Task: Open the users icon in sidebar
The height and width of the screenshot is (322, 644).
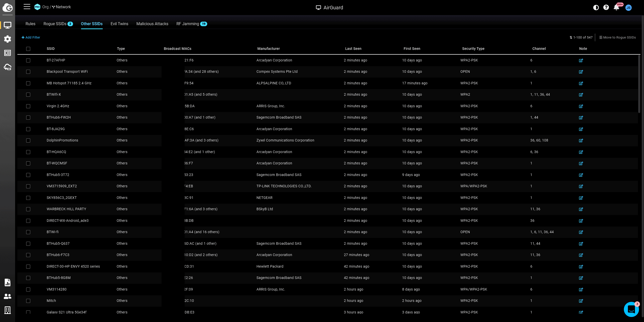Action: [x=8, y=296]
